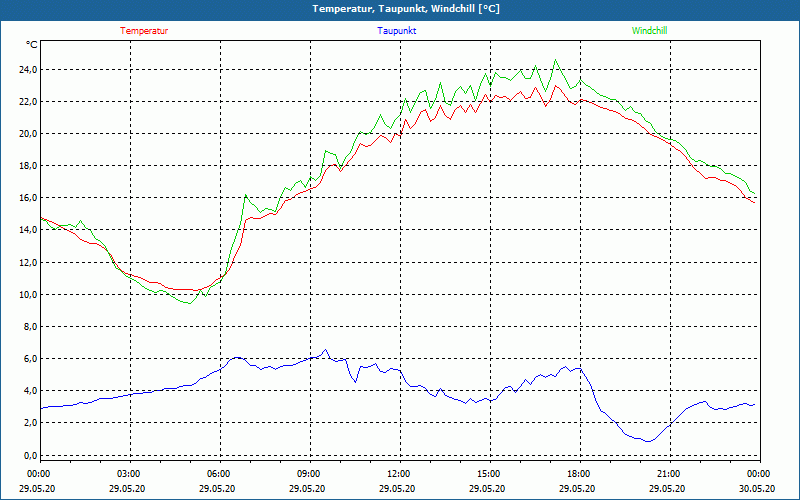Click the 0,0 y-axis value
This screenshot has height=500, width=800.
pyautogui.click(x=29, y=455)
